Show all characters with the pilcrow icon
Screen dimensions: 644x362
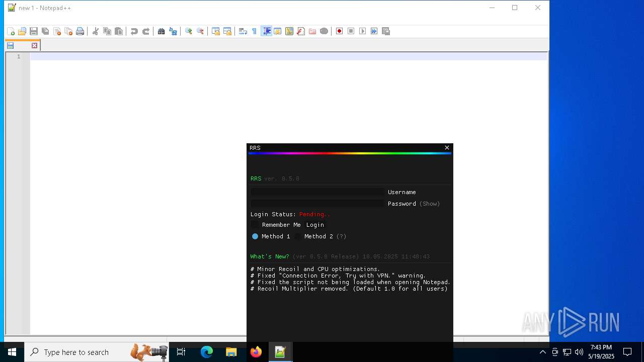255,31
